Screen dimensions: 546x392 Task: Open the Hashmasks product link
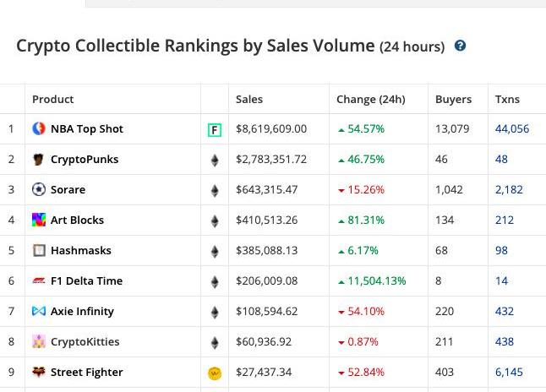[80, 251]
